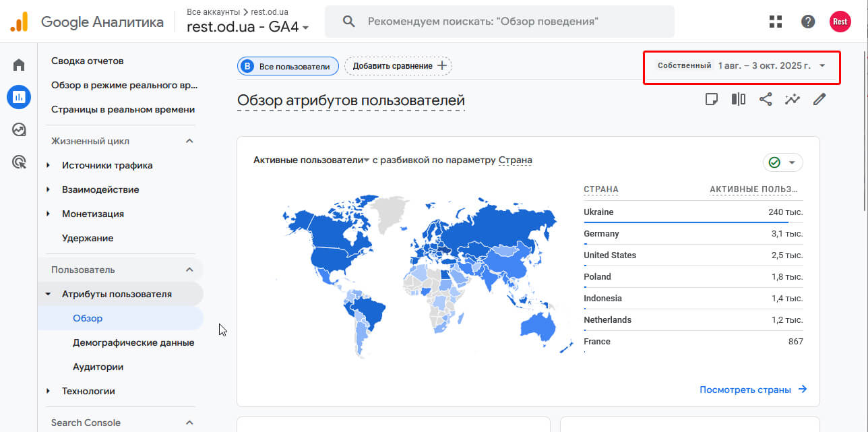Click the add annotation note icon

click(x=711, y=100)
